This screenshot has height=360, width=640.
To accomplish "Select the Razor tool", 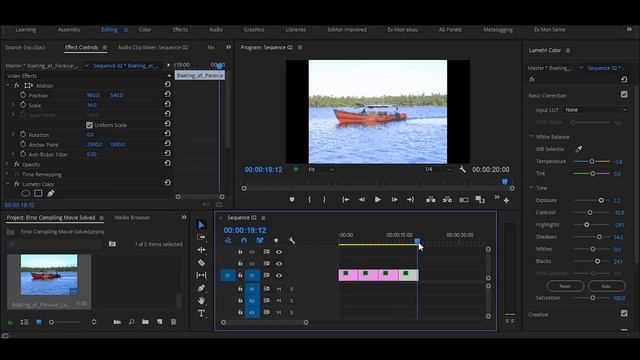I will click(201, 262).
